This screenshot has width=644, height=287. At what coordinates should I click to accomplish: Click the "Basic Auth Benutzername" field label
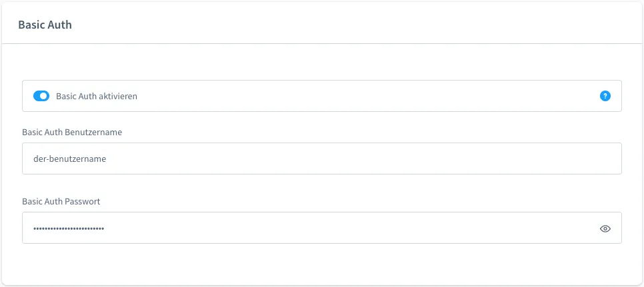72,132
